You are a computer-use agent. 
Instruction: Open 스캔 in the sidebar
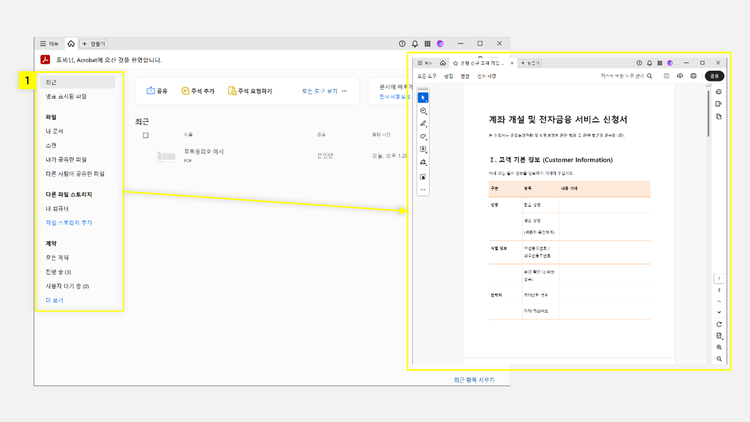coord(51,145)
